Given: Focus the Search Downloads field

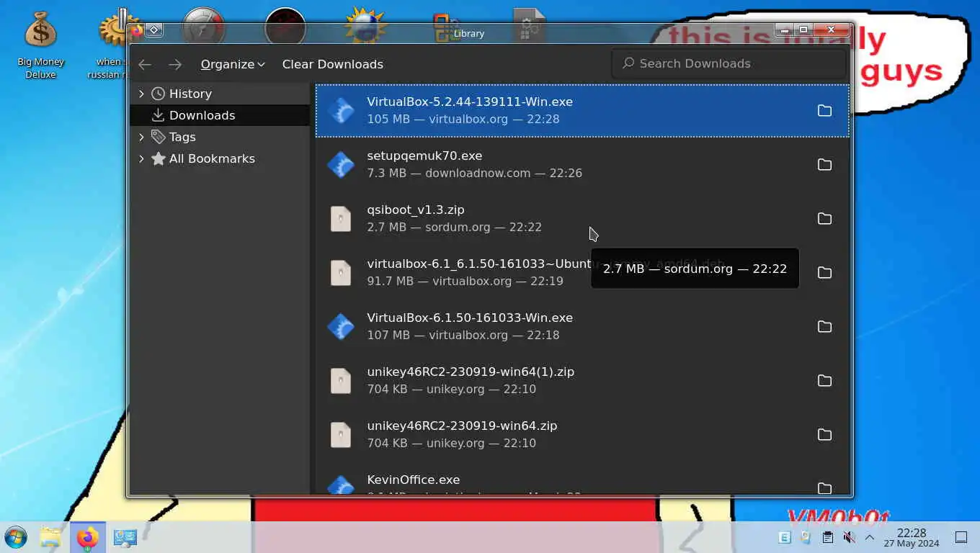Looking at the screenshot, I should (729, 63).
